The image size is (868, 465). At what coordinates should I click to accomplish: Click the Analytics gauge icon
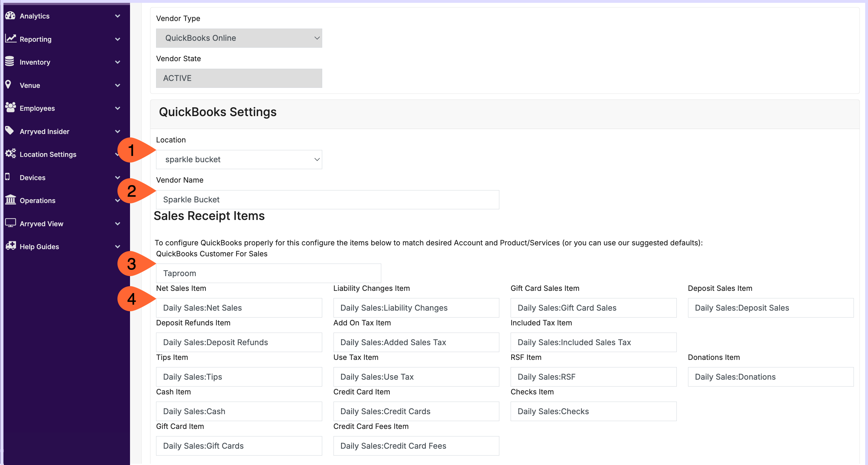pyautogui.click(x=10, y=15)
